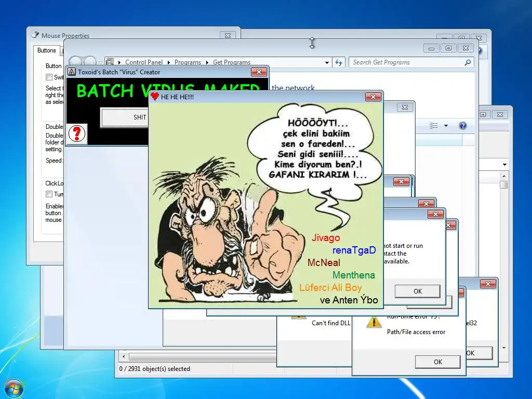Open the address bar history dropdown
This screenshot has width=532, height=399.
[327, 63]
